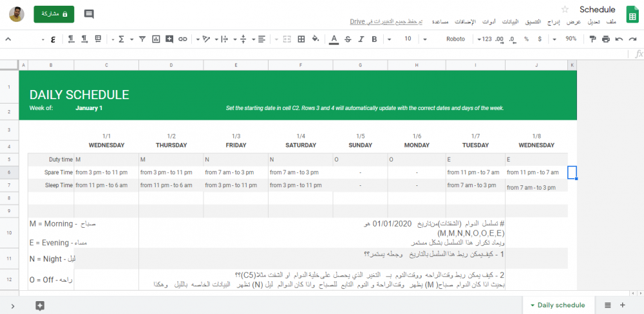Image resolution: width=644 pixels, height=314 pixels.
Task: Select row 6 header
Action: [x=9, y=172]
